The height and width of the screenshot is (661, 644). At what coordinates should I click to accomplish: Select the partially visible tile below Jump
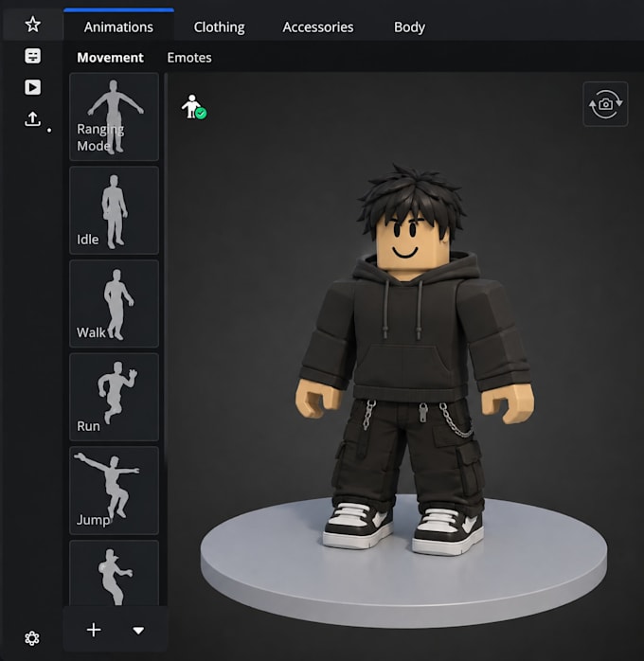click(x=114, y=573)
